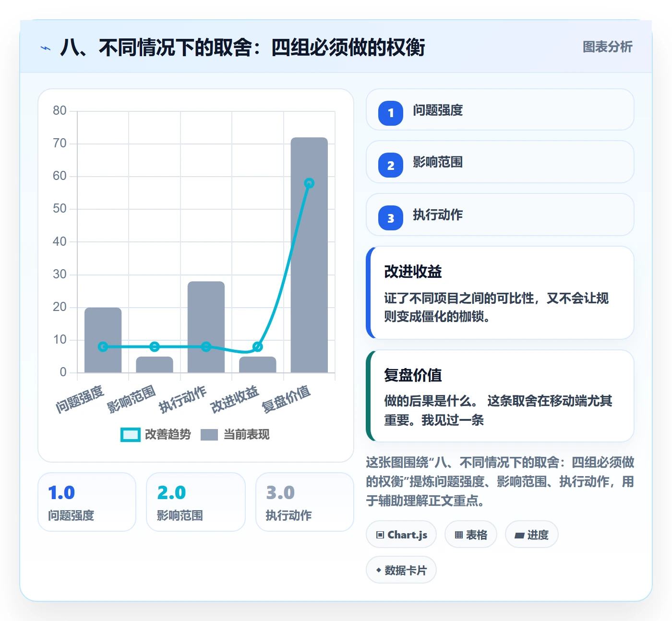Image resolution: width=672 pixels, height=621 pixels.
Task: Click the trend line point on 执行动作
Action: click(206, 346)
